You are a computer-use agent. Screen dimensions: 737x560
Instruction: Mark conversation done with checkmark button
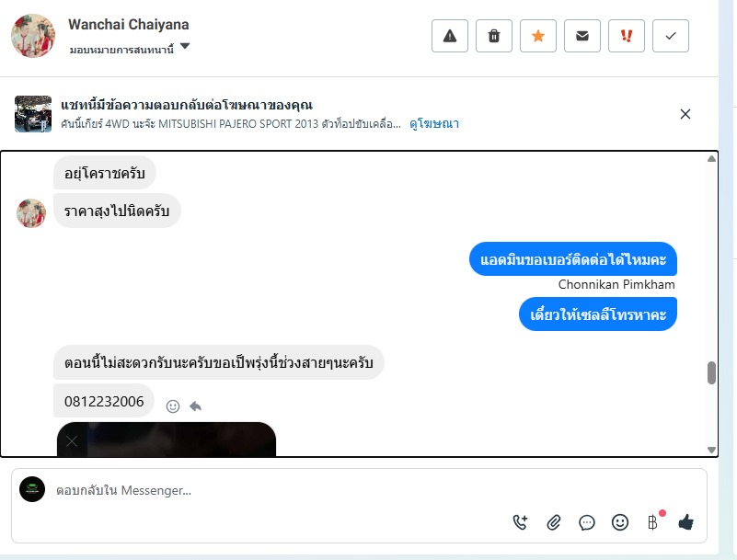point(671,36)
